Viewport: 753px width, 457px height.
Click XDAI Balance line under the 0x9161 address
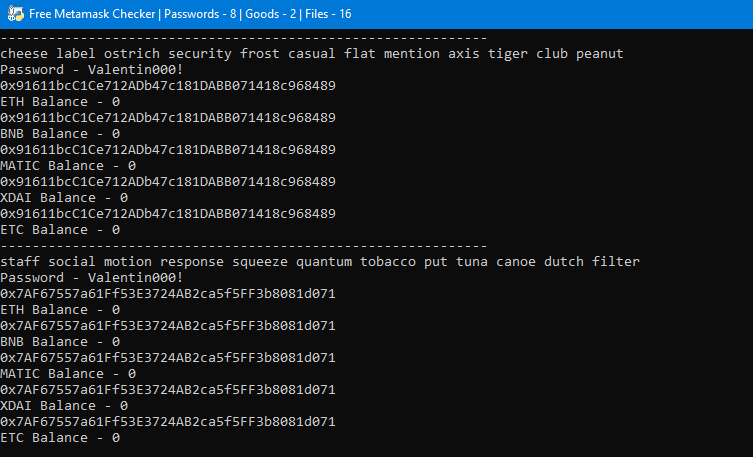pos(64,198)
